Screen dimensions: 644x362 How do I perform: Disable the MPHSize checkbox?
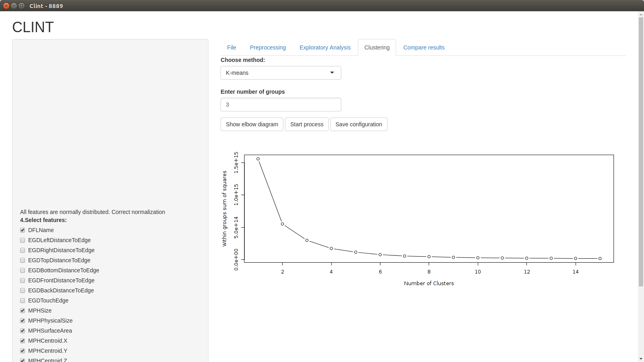pos(23,311)
